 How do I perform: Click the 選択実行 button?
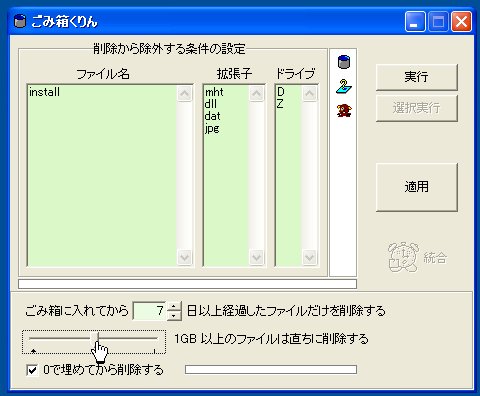pyautogui.click(x=417, y=108)
